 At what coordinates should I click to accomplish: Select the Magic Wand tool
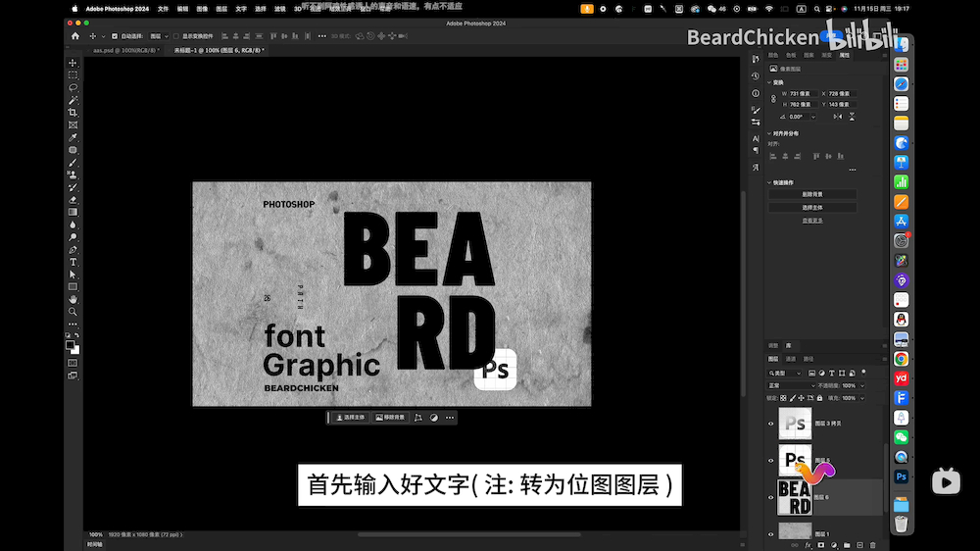[73, 100]
